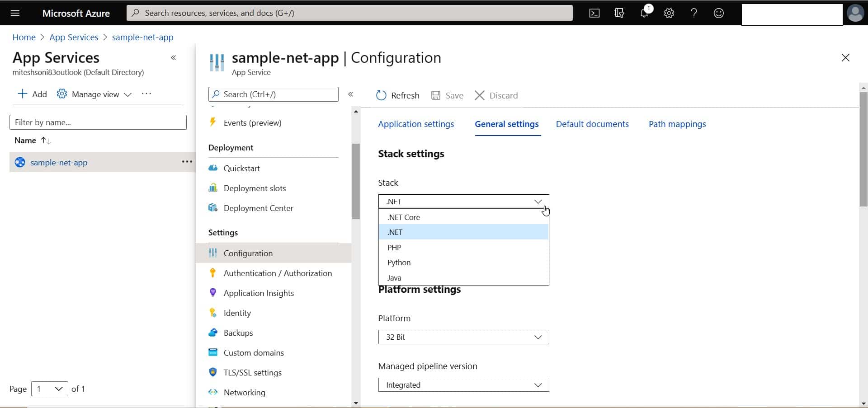Open the sample-net-app row's ellipsis menu
Image resolution: width=868 pixels, height=408 pixels.
[187, 162]
